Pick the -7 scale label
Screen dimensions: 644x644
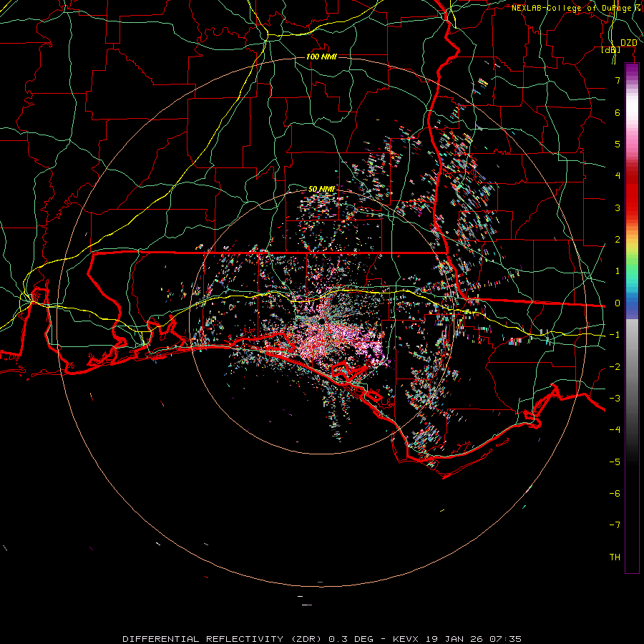point(615,525)
